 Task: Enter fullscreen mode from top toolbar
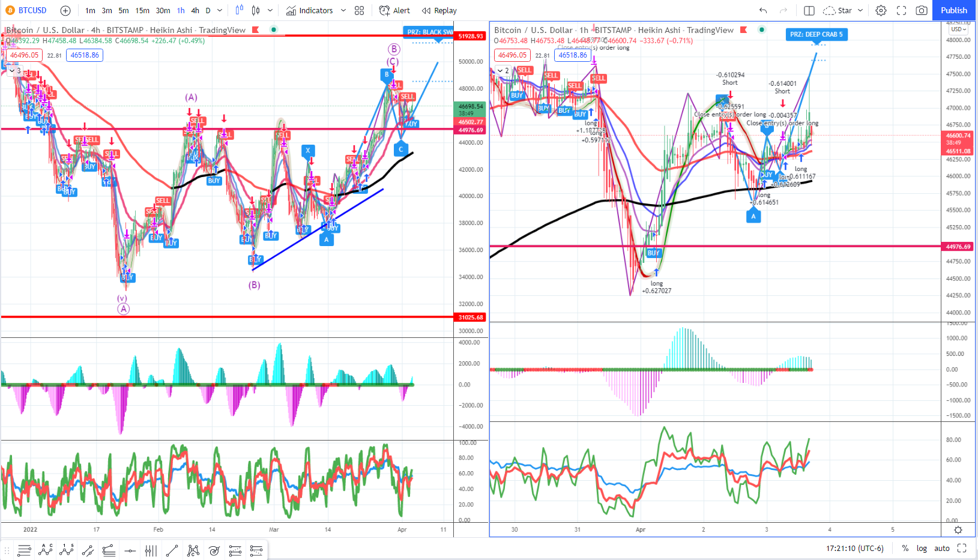[x=901, y=10]
